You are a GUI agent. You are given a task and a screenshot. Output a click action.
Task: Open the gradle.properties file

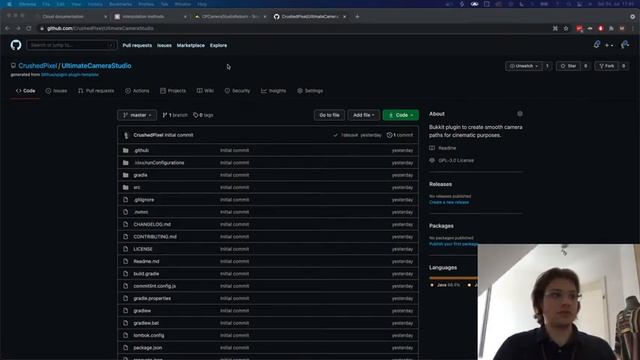[152, 298]
